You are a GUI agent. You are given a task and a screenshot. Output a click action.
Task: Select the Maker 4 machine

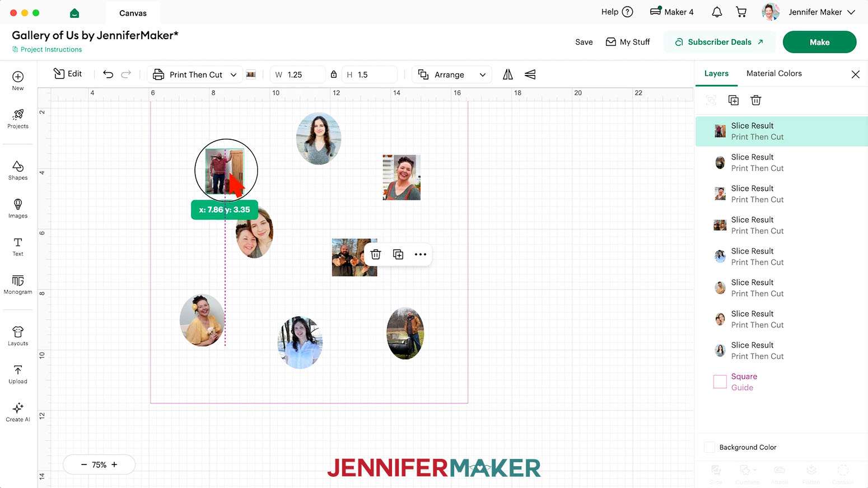tap(671, 12)
